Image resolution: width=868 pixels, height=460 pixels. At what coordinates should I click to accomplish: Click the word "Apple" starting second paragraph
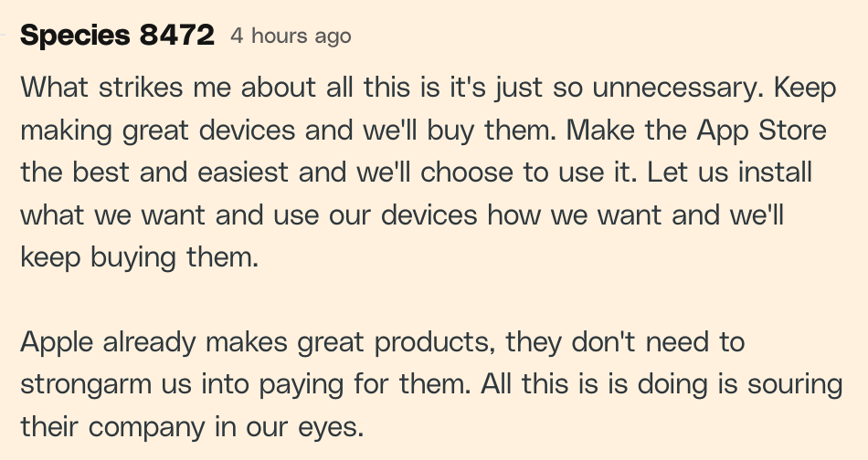[x=57, y=342]
